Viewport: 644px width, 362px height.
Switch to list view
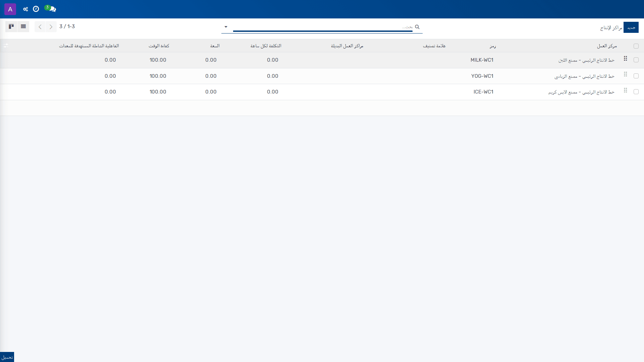pos(23,26)
